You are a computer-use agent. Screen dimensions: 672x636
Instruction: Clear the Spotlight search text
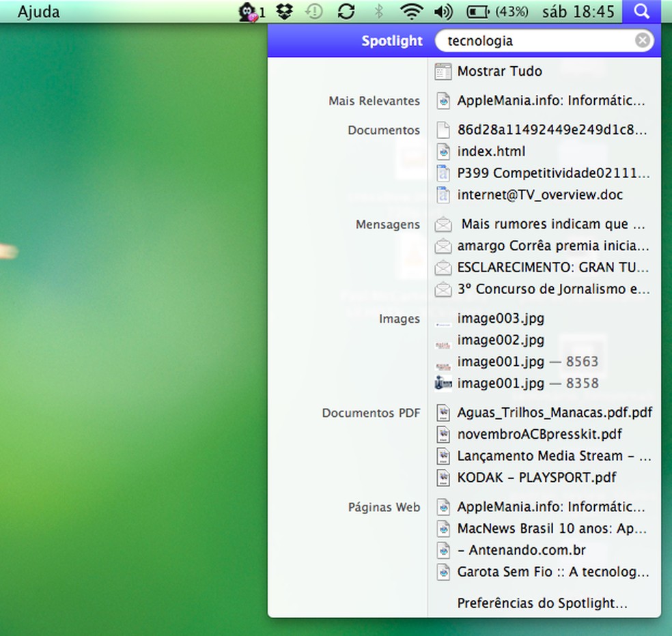click(642, 41)
